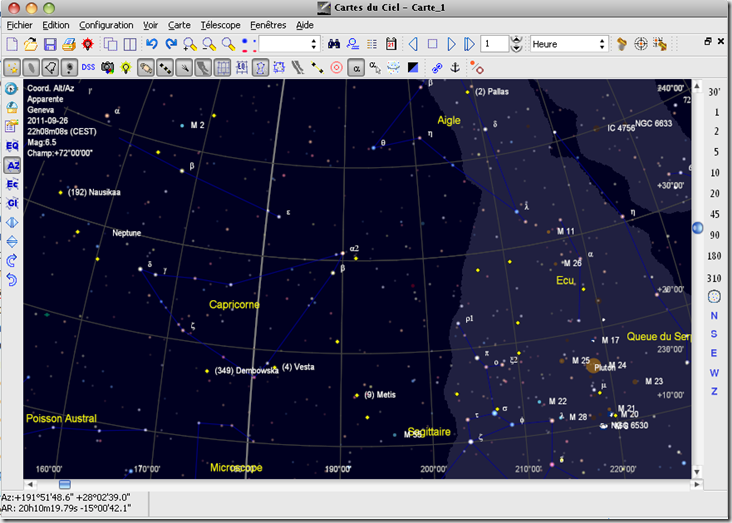The height and width of the screenshot is (523, 732).
Task: Open the Edition menu
Action: [56, 25]
